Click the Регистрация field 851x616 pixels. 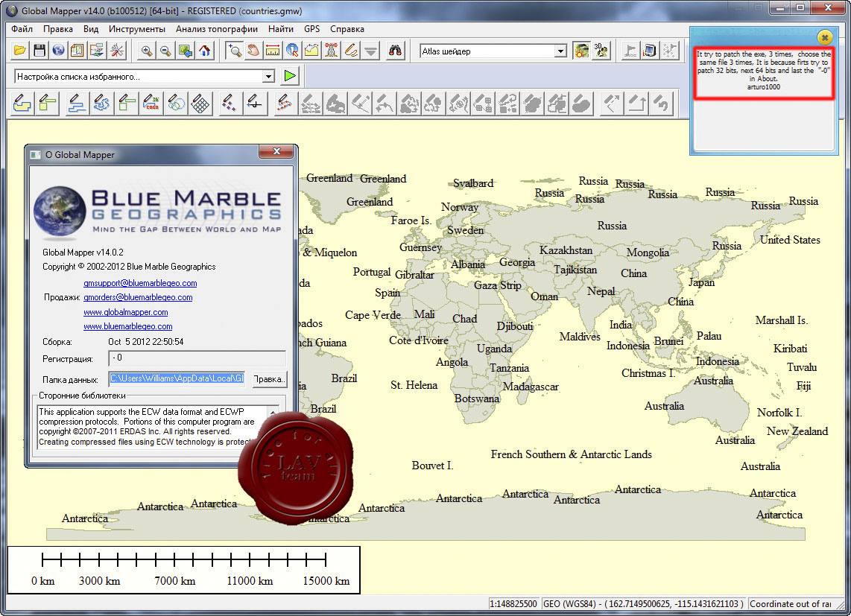pos(197,358)
